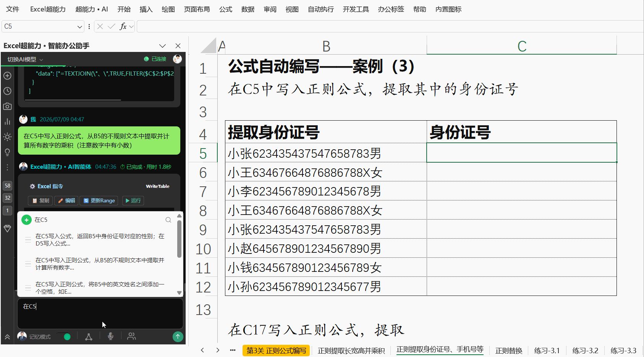The width and height of the screenshot is (644, 357).
Task: Open the 内置图标 ribbon tab
Action: tap(448, 9)
